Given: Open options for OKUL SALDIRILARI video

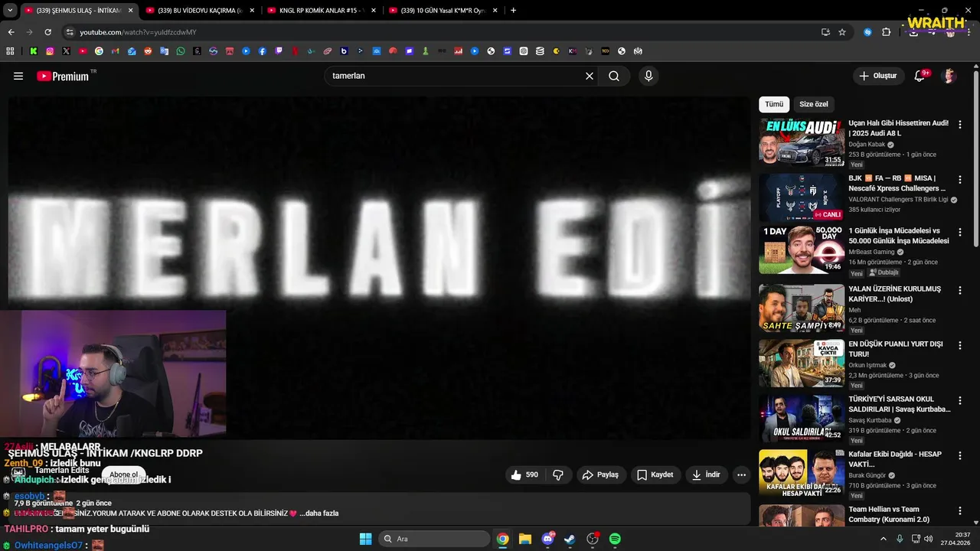Looking at the screenshot, I should [x=960, y=401].
